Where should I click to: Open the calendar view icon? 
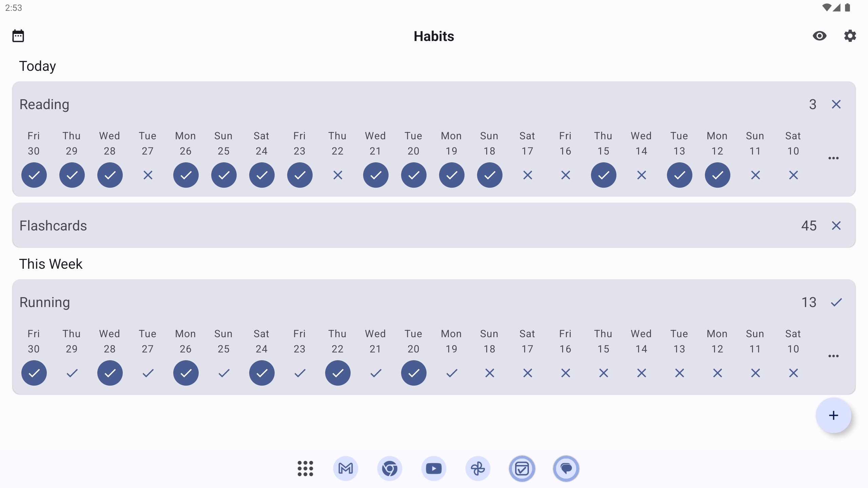click(18, 36)
